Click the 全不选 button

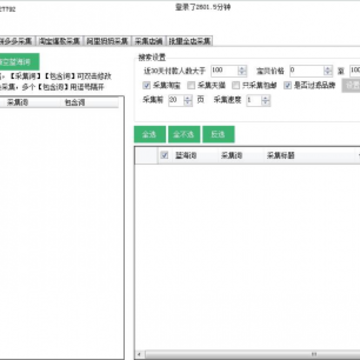point(184,134)
